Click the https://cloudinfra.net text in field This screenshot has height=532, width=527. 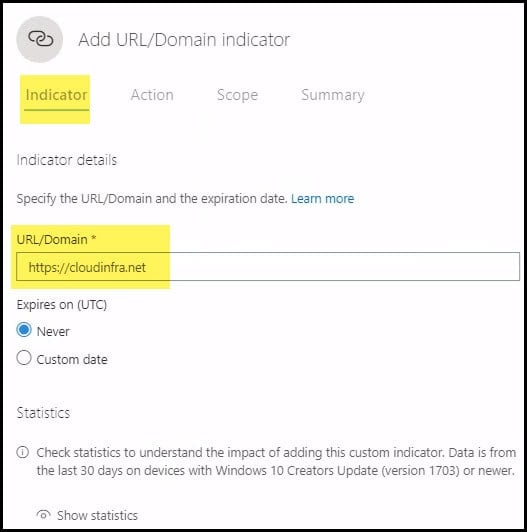click(x=87, y=267)
